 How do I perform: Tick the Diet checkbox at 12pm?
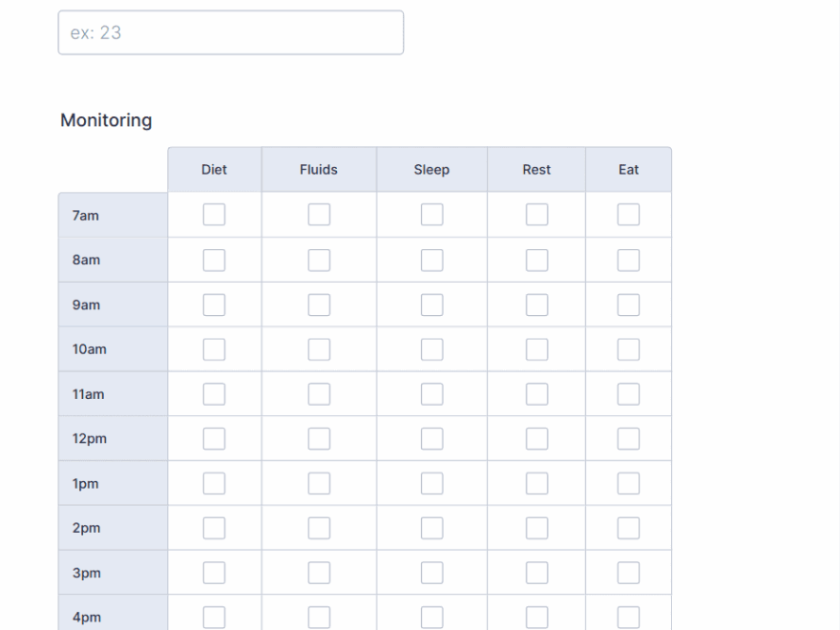point(214,438)
